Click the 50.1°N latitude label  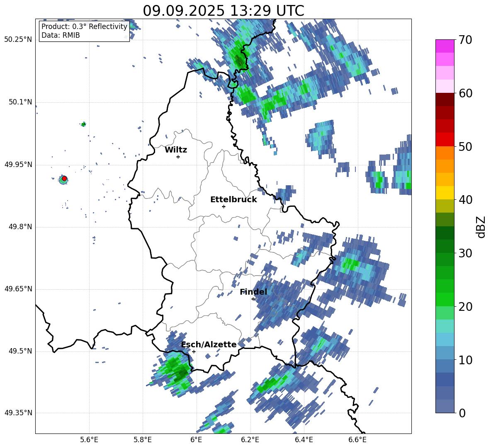20,102
